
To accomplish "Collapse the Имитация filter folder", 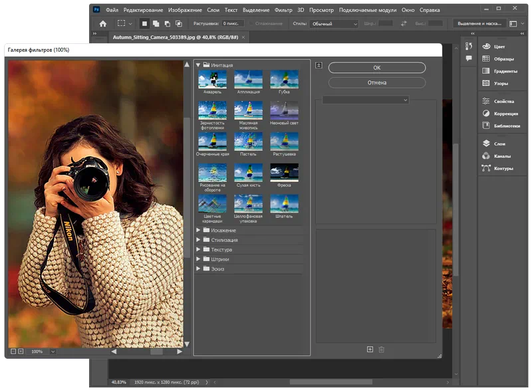I will 198,65.
